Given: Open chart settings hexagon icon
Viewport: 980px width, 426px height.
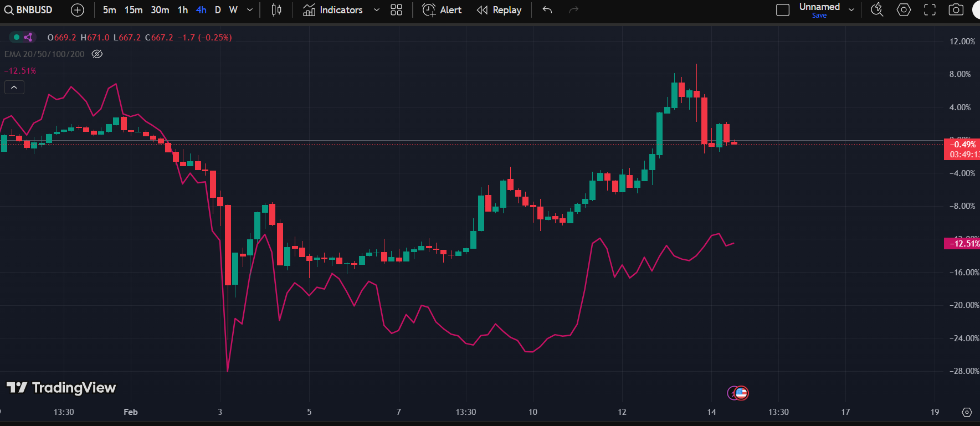Looking at the screenshot, I should point(904,10).
